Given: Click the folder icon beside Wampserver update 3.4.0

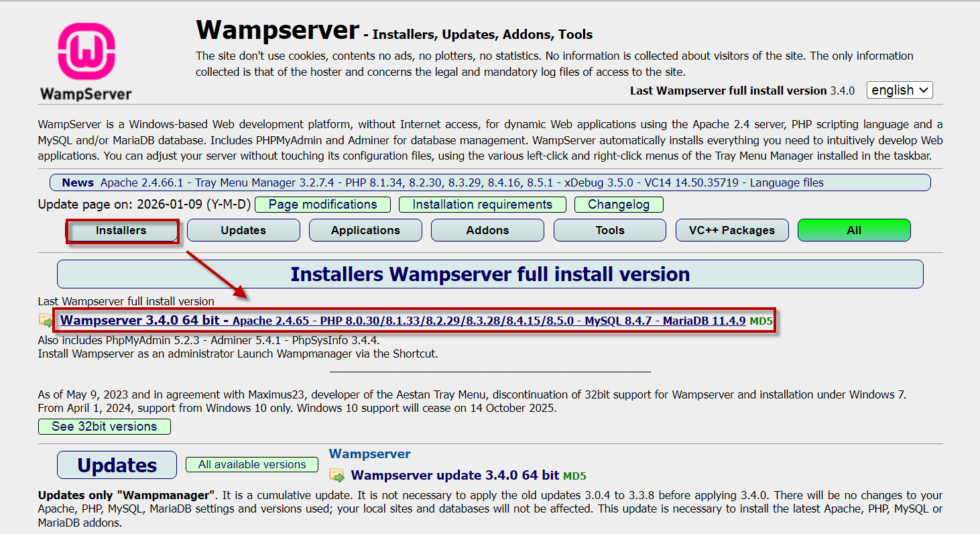Looking at the screenshot, I should coord(337,476).
